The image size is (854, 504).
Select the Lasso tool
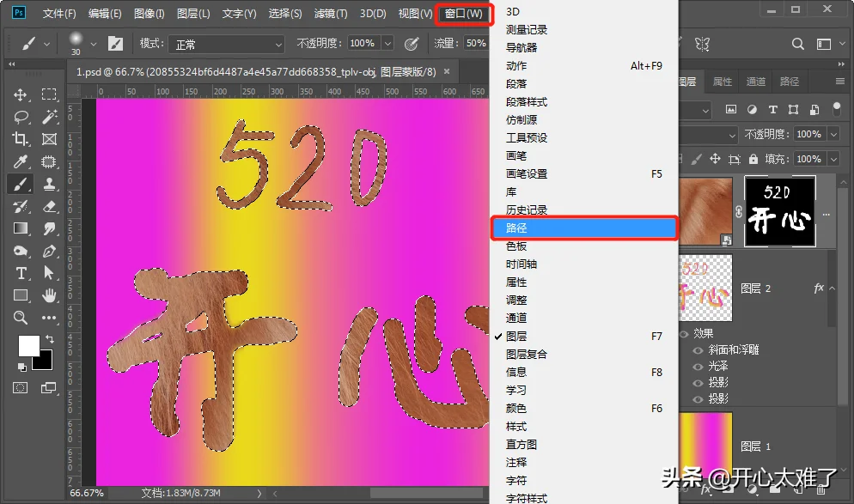21,117
